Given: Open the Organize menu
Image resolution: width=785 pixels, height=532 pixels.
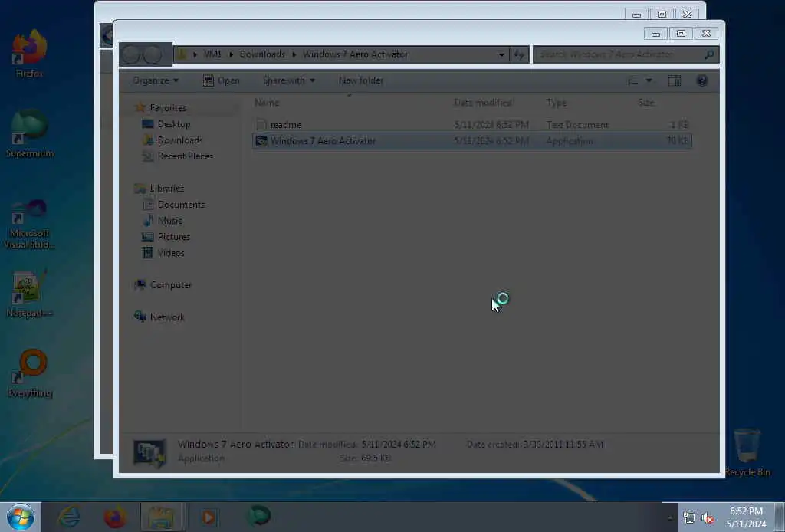Looking at the screenshot, I should click(155, 80).
